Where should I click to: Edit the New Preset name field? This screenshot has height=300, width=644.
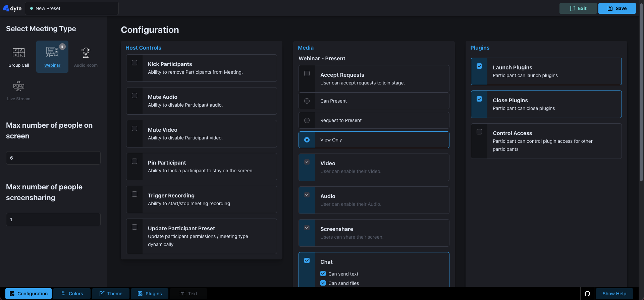[x=72, y=8]
